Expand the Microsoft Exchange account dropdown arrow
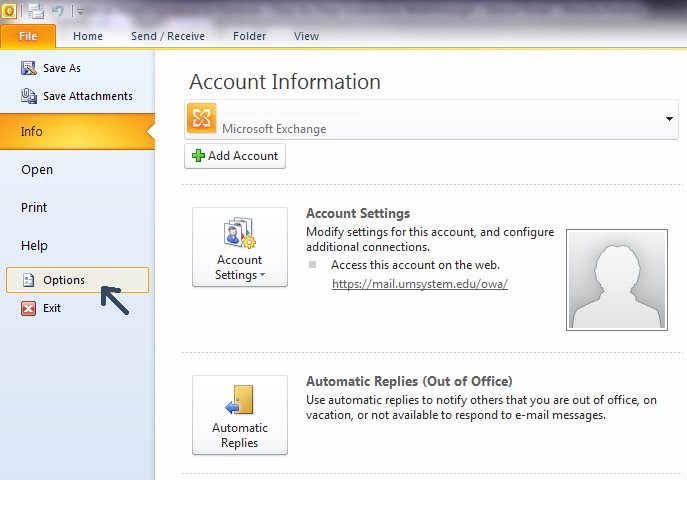The width and height of the screenshot is (687, 512). pos(669,119)
